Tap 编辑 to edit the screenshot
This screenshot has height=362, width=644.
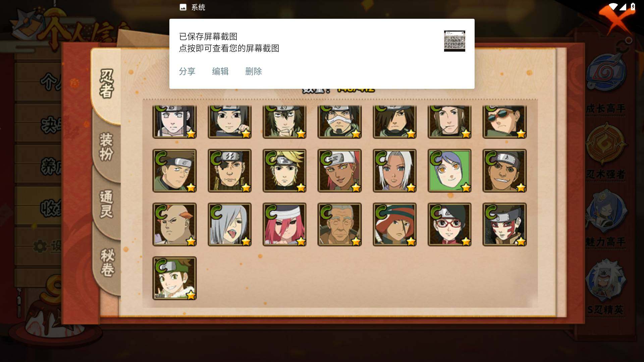pyautogui.click(x=220, y=71)
